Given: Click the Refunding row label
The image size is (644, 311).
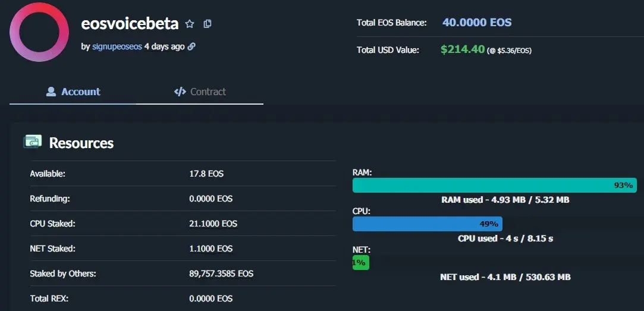Looking at the screenshot, I should [50, 199].
